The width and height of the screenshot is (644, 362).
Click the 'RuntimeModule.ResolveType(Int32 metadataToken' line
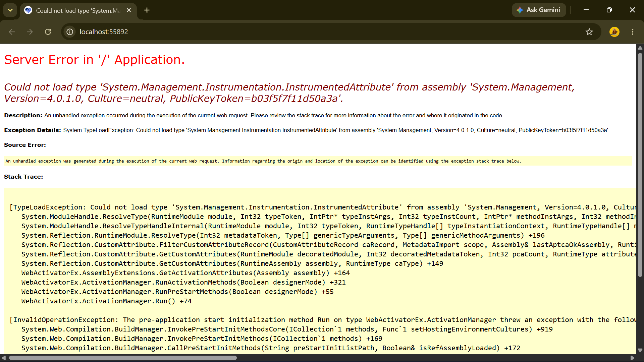coord(283,236)
